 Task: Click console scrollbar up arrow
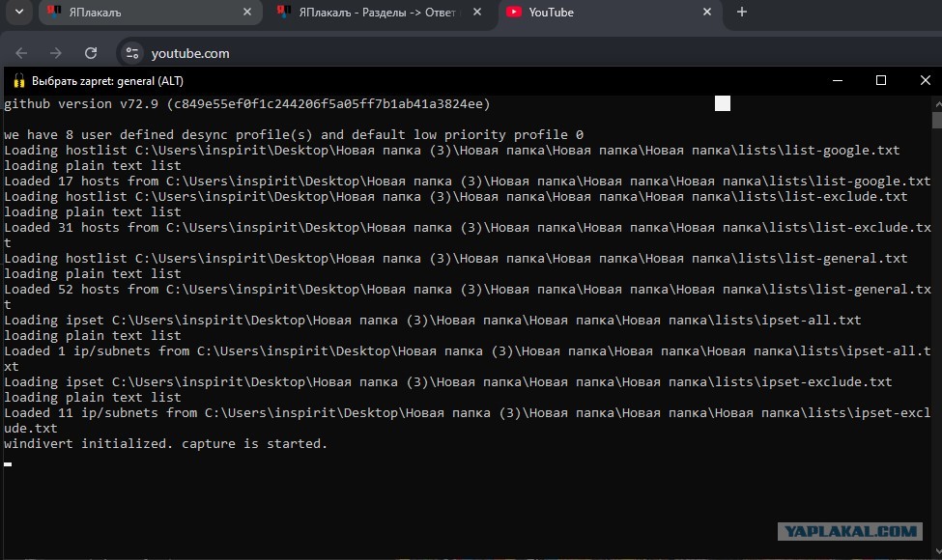click(x=937, y=104)
